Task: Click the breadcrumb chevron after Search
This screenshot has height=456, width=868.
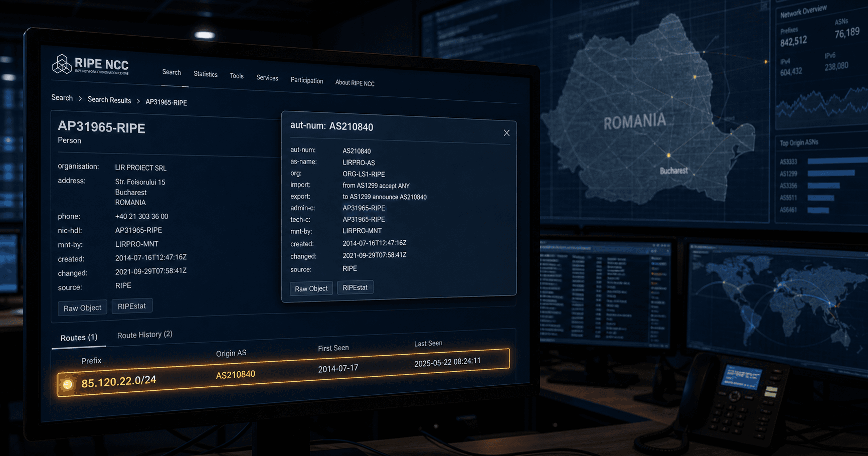Action: pyautogui.click(x=80, y=99)
